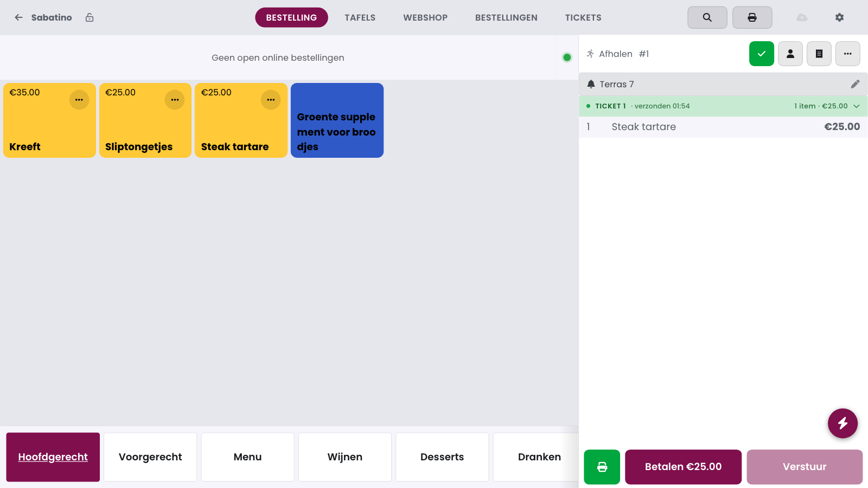Select the Hoofdgerecht category
868x488 pixels.
coord(53,457)
